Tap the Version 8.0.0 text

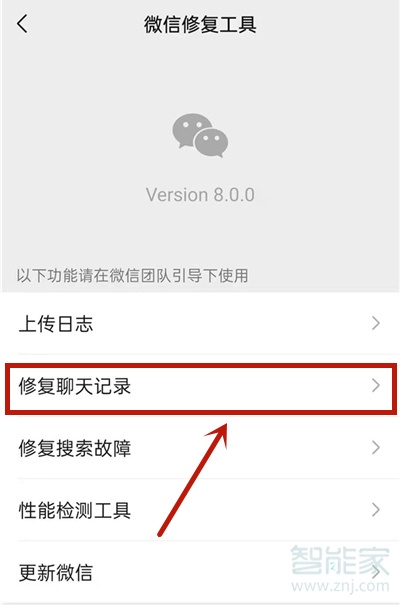pos(200,194)
